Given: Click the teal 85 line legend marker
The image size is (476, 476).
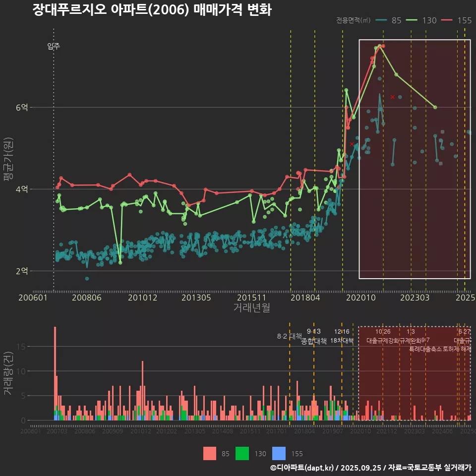Looking at the screenshot, I should [382, 20].
